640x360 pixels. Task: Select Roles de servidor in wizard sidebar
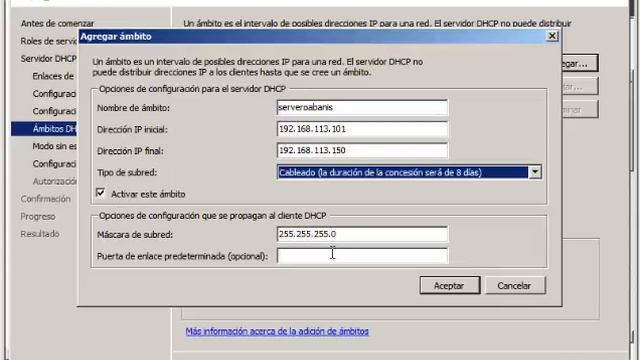click(x=49, y=41)
